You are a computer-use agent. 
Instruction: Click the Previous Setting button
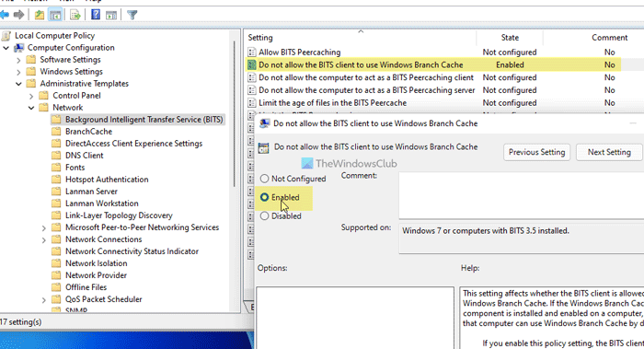tap(536, 152)
